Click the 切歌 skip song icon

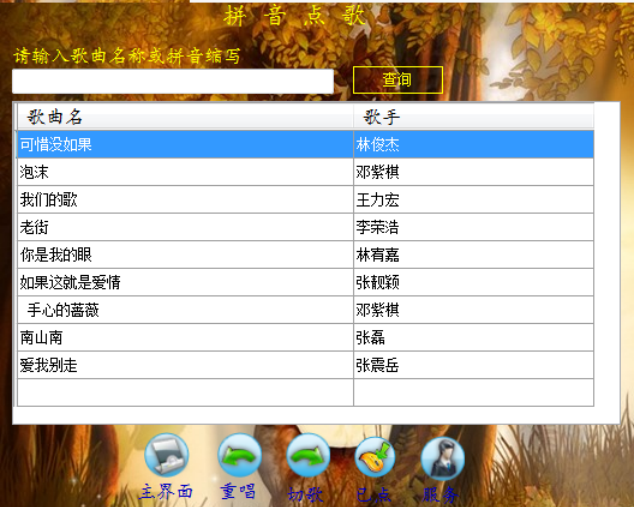(308, 455)
